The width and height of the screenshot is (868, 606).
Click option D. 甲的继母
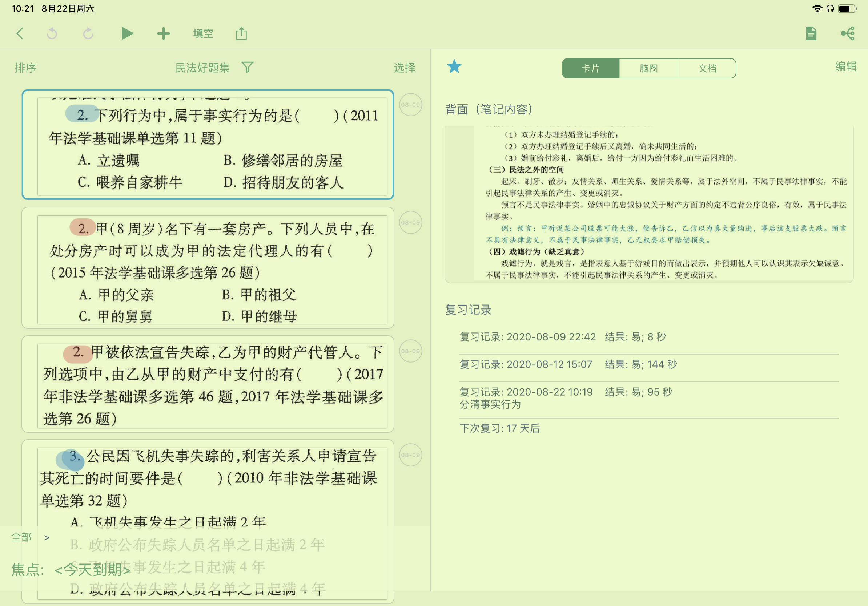pyautogui.click(x=259, y=316)
